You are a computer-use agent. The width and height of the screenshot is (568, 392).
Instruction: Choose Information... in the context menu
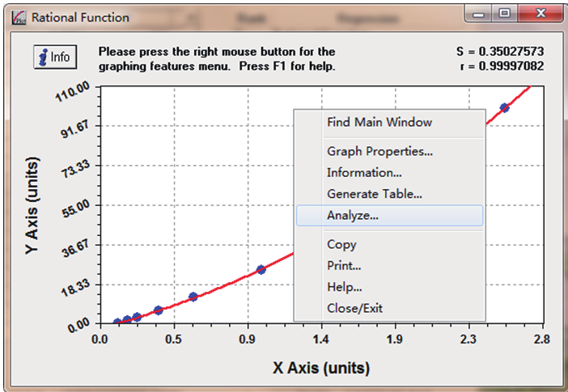tap(364, 172)
